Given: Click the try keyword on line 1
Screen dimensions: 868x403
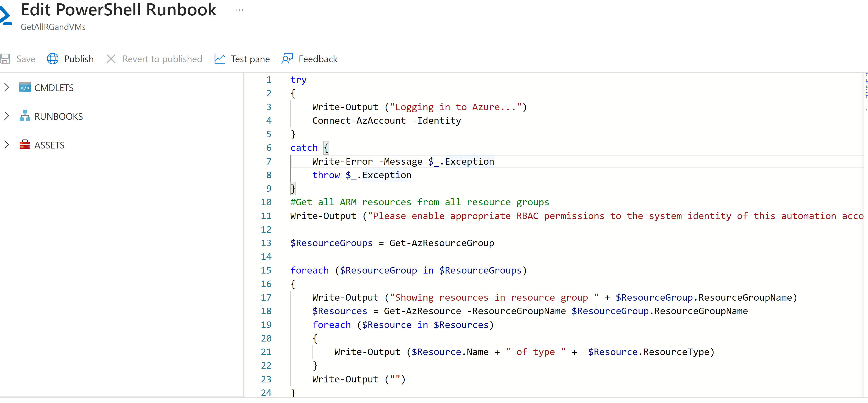Looking at the screenshot, I should (x=299, y=80).
